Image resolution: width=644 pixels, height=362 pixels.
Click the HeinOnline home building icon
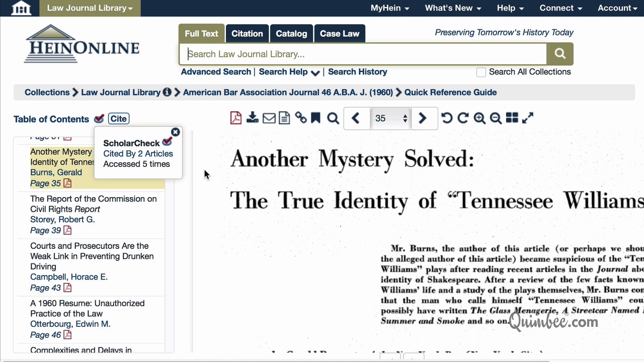tap(21, 8)
